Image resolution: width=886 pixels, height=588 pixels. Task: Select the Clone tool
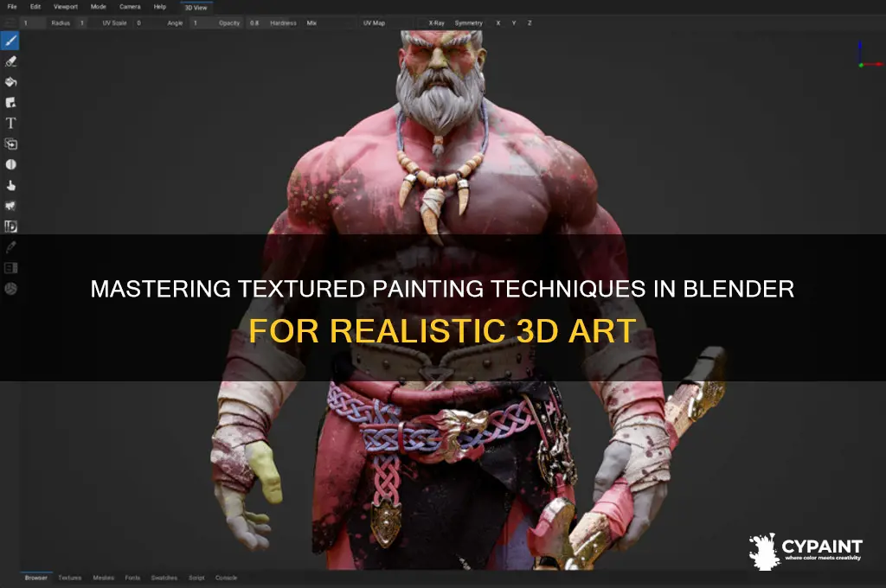[x=10, y=144]
